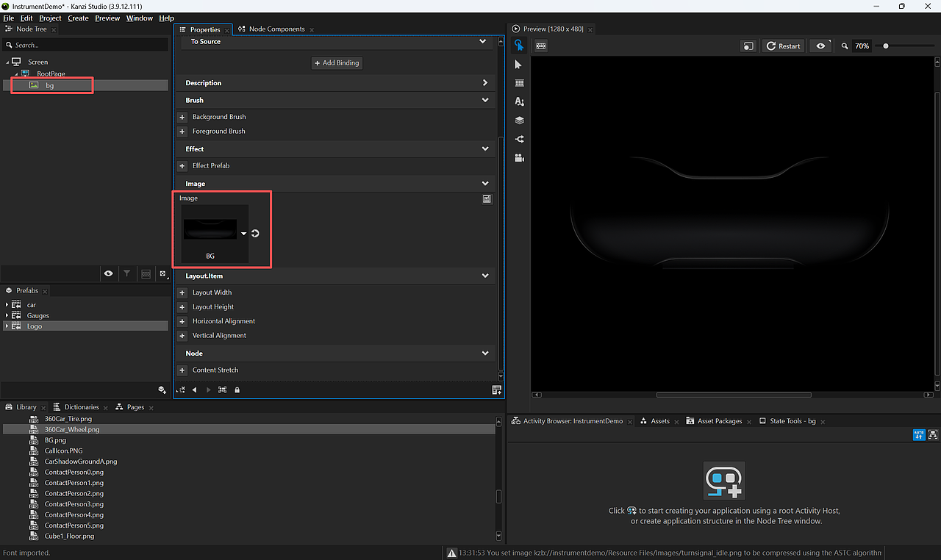Click the warning icon in status bar

pyautogui.click(x=452, y=553)
